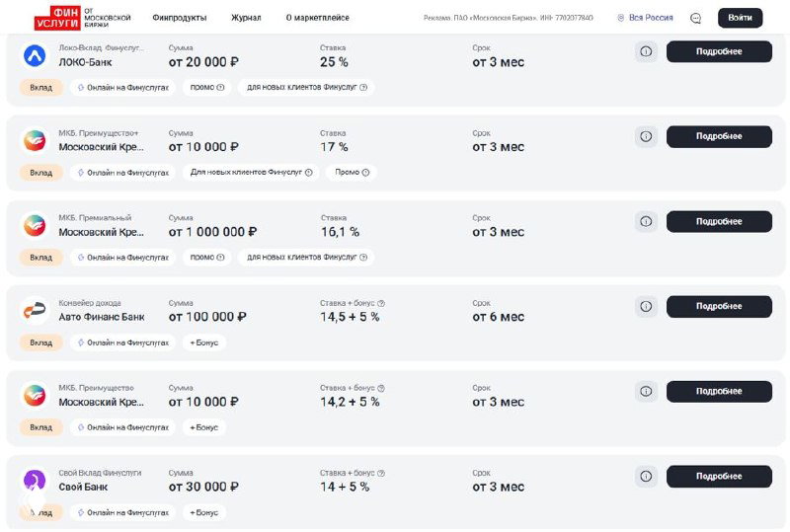This screenshot has width=790, height=532.
Task: Open the 'Вся Россия' region selector
Action: click(645, 18)
